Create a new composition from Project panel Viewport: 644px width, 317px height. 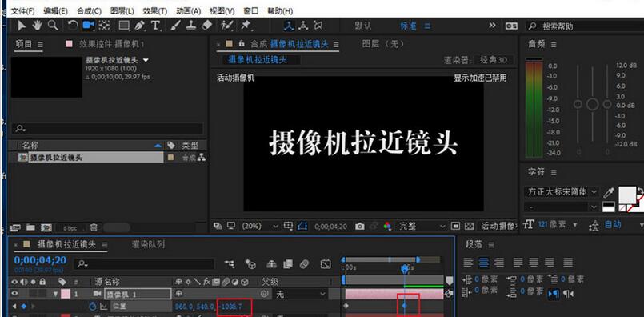(46, 227)
